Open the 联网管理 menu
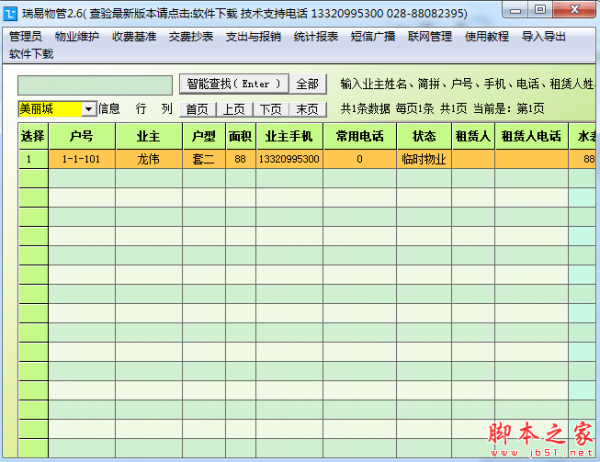Screen dimensions: 600x462 (x=430, y=37)
